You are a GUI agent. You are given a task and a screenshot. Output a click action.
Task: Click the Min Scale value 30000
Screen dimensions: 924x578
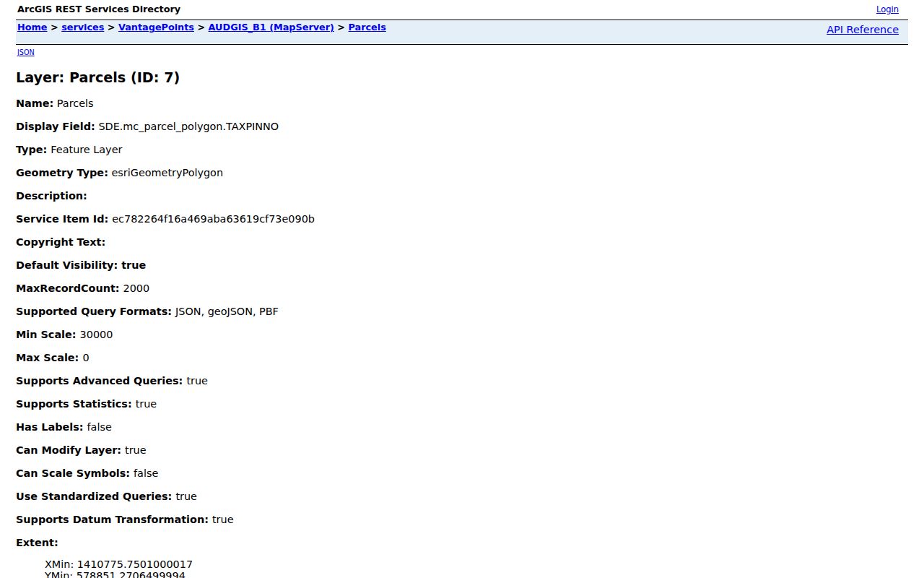[96, 335]
